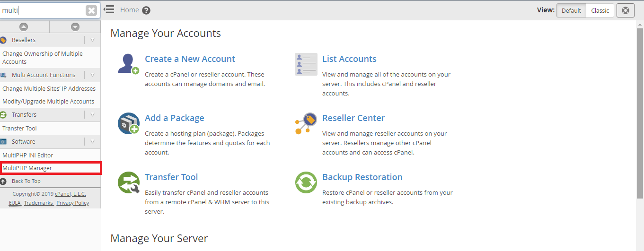Open the EULA link
Image resolution: width=644 pixels, height=251 pixels.
tap(15, 203)
